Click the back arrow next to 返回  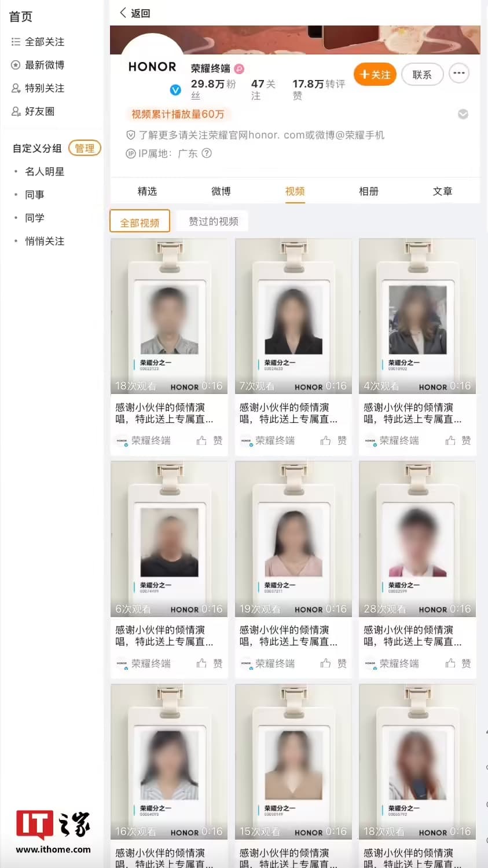coord(123,13)
